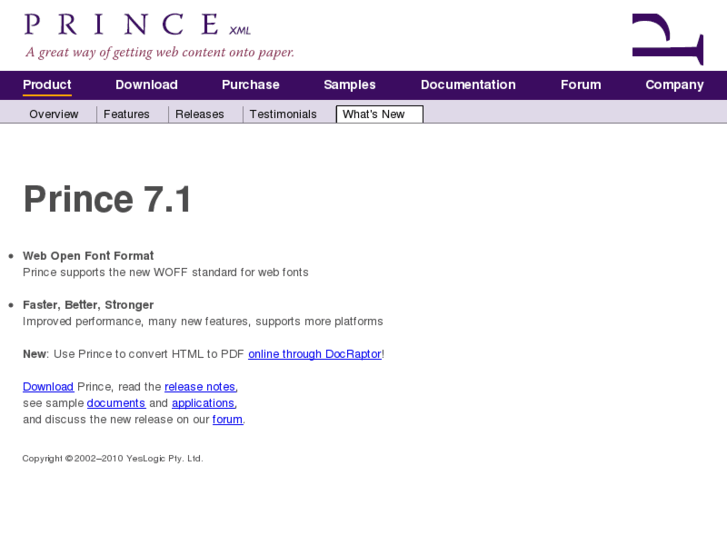727x545 pixels.
Task: Click the Prince 7.1 heading
Action: 107,199
